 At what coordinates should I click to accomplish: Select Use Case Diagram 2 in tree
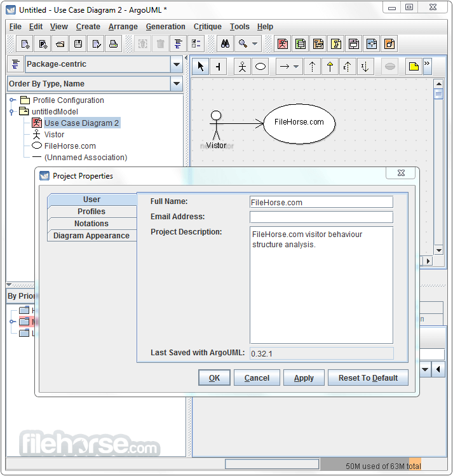coord(81,123)
